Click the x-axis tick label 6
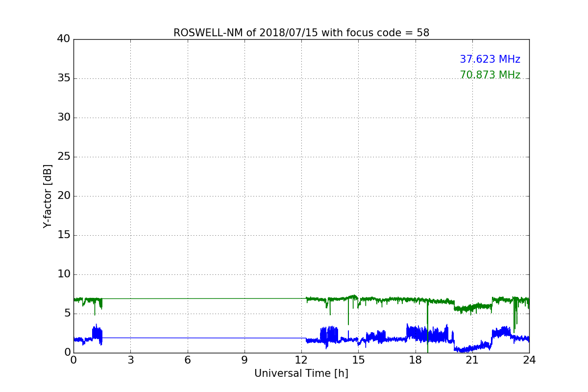The width and height of the screenshot is (588, 392). coord(188,360)
